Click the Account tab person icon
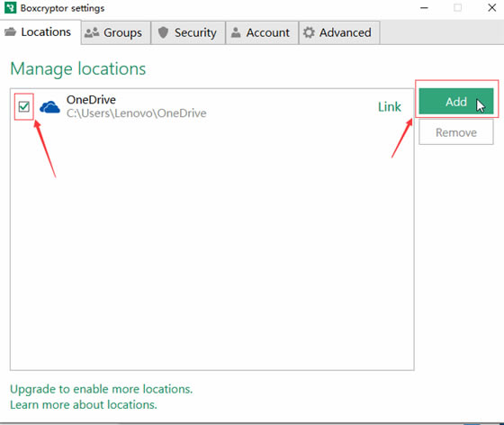 click(236, 32)
